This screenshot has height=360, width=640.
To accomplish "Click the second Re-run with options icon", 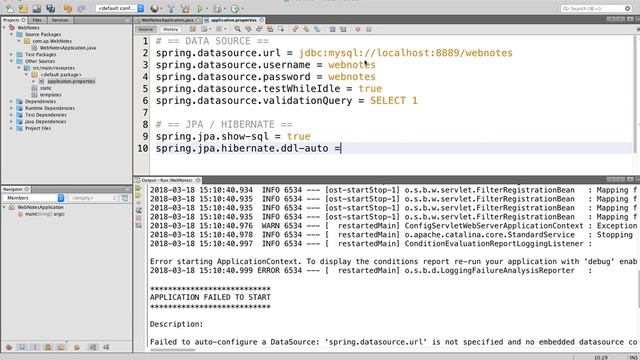I will coord(138,196).
